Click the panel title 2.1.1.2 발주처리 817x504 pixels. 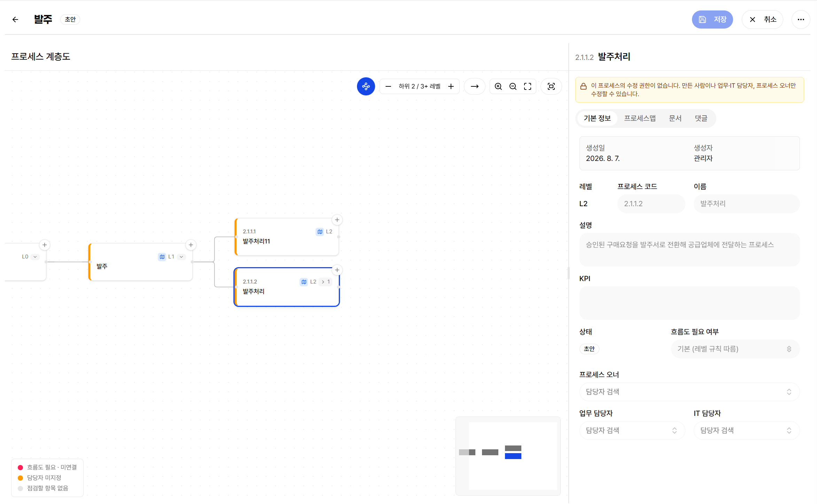click(x=603, y=57)
